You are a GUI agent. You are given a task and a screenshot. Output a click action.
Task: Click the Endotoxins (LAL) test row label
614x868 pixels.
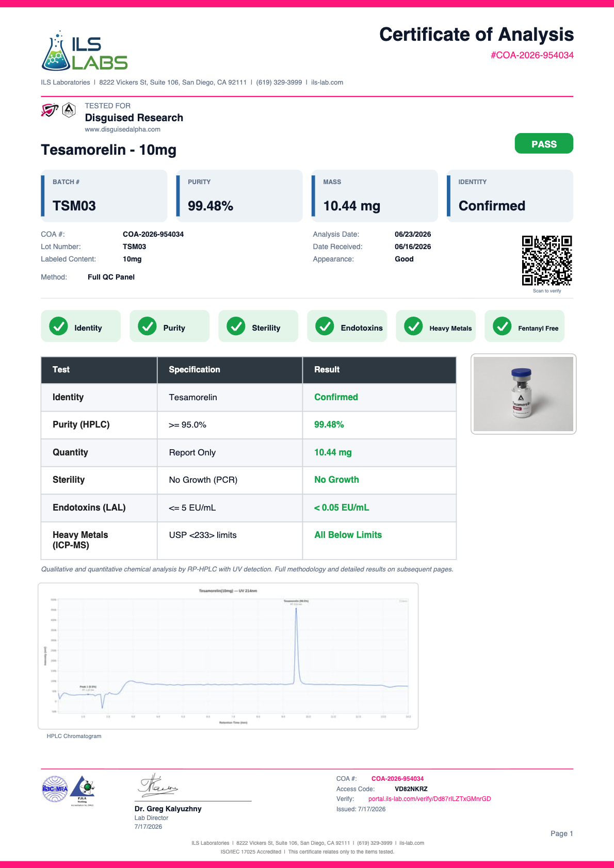pyautogui.click(x=89, y=507)
